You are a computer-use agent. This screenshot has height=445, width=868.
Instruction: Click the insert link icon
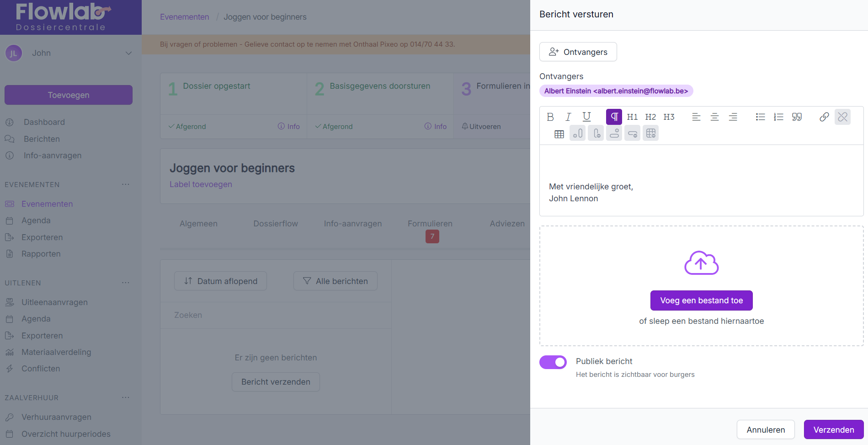[x=824, y=117]
